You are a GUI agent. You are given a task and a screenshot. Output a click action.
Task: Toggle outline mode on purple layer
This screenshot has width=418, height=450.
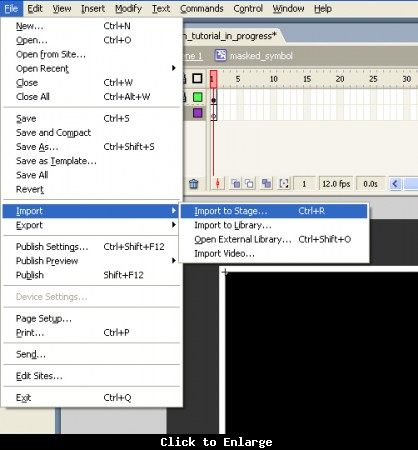tap(198, 113)
